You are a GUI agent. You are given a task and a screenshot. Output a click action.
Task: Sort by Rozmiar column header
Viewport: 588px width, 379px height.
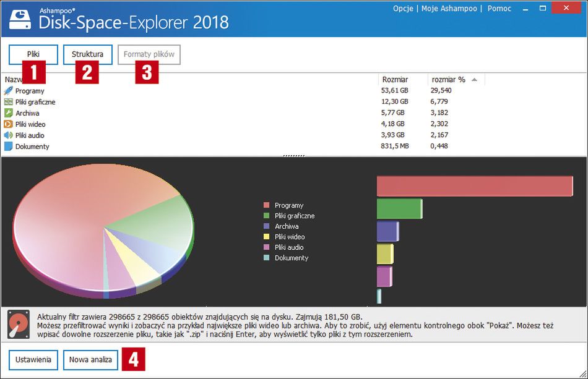[395, 79]
